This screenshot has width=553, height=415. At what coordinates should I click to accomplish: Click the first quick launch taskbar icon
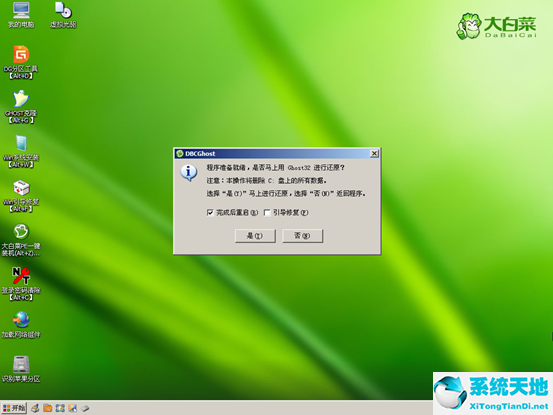[x=35, y=409]
